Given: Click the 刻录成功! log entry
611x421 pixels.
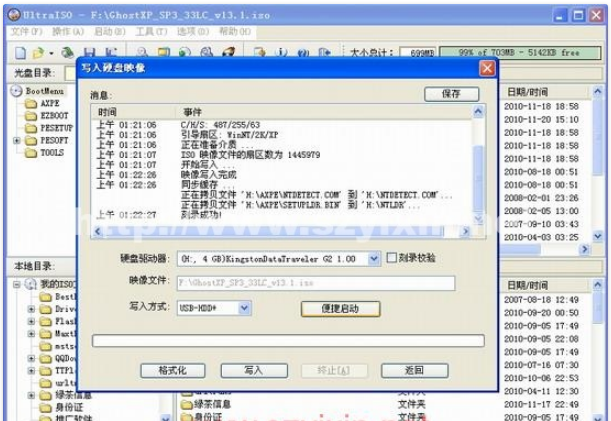Looking at the screenshot, I should click(x=201, y=215).
